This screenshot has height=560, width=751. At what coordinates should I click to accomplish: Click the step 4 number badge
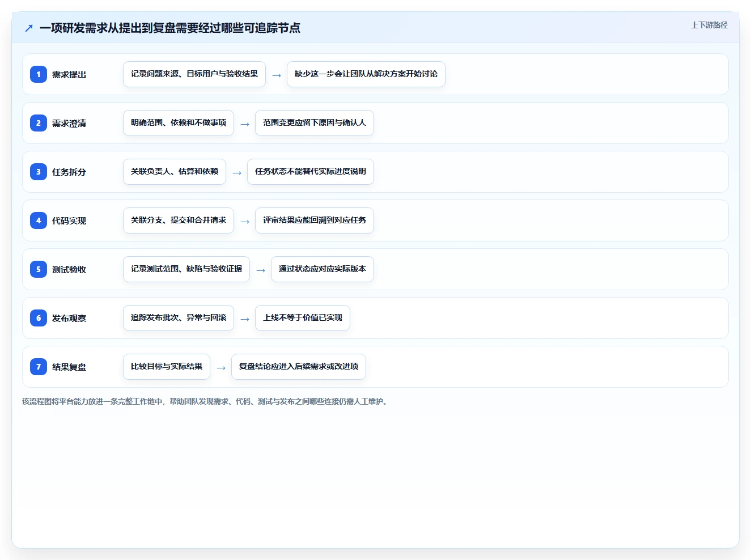pyautogui.click(x=39, y=220)
